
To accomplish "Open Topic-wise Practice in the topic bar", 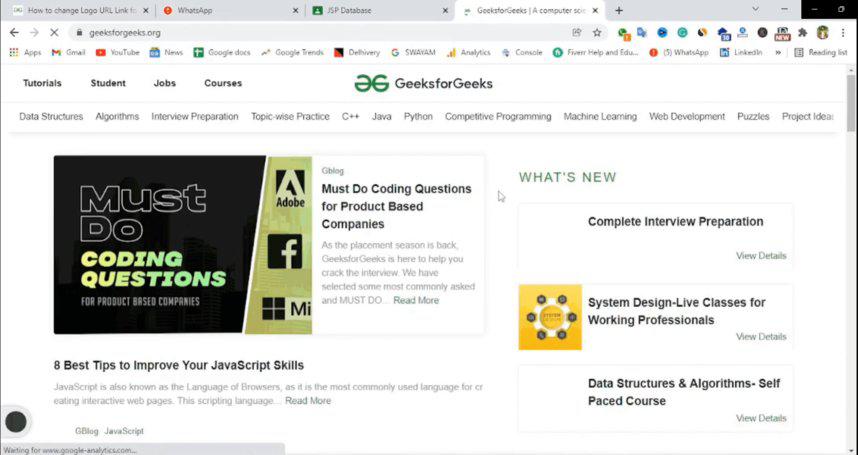I will pos(290,116).
